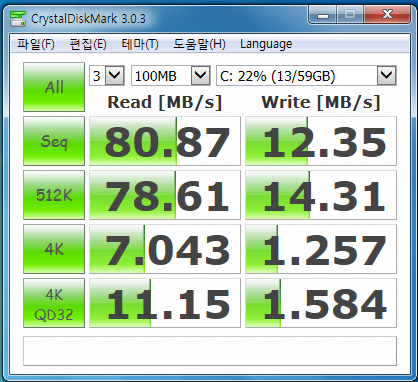
Task: Click the 512K read value 78.61
Action: [165, 195]
